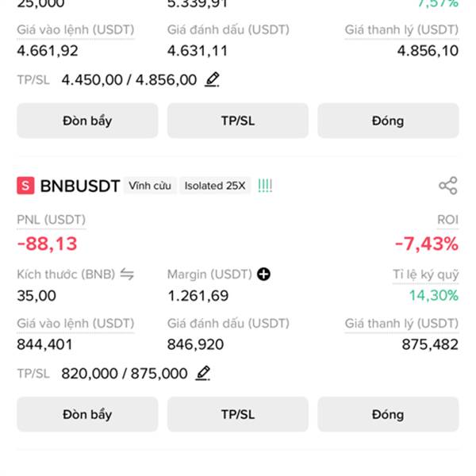Edit the 820,000 / 875,000 TP/SL pencil
This screenshot has height=476, width=476.
click(203, 373)
